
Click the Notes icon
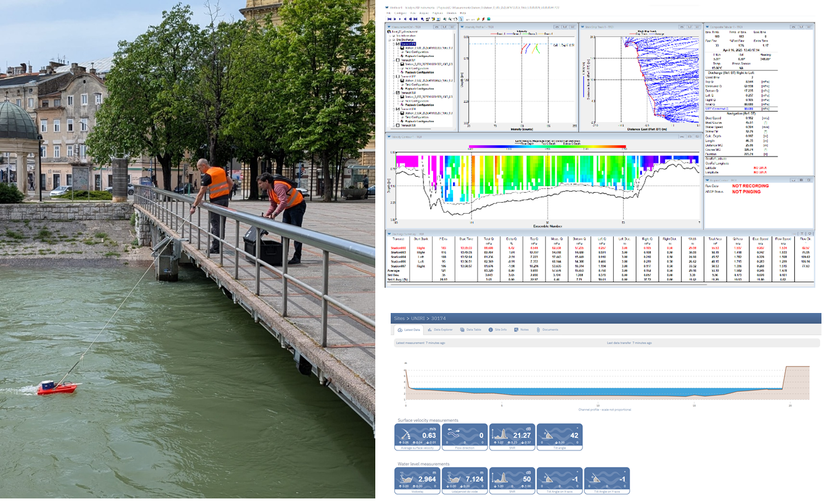(x=516, y=330)
